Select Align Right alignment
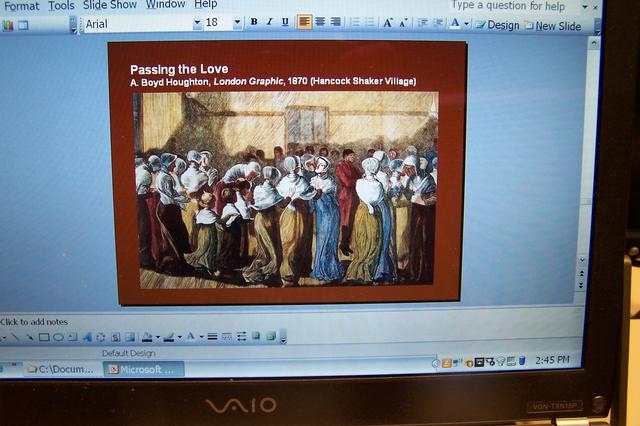The width and height of the screenshot is (640, 426). [x=336, y=22]
